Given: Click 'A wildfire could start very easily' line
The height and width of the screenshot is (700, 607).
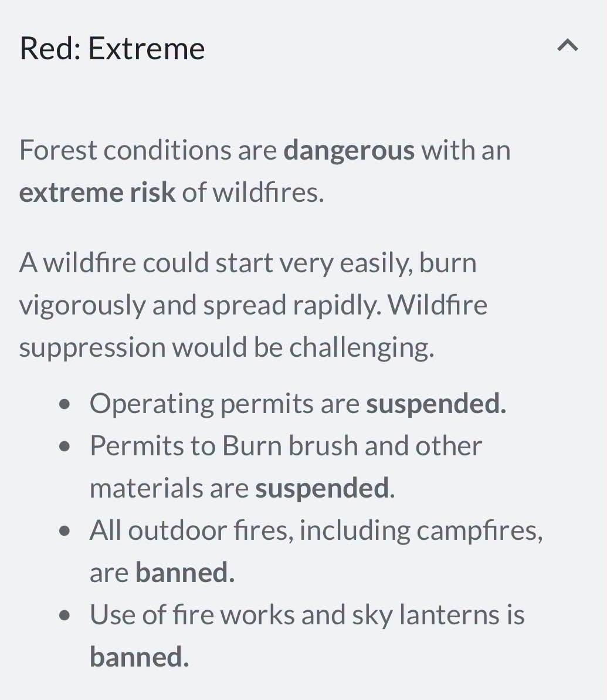Looking at the screenshot, I should tap(247, 263).
